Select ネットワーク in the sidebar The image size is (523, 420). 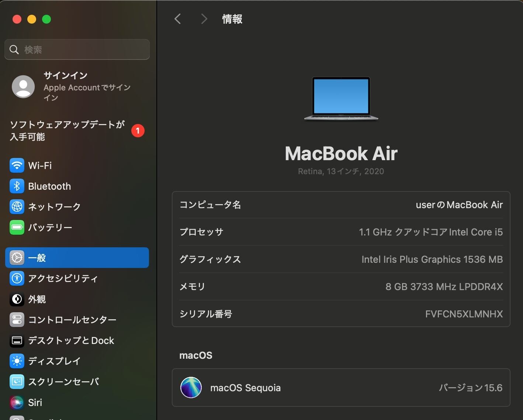pos(77,207)
